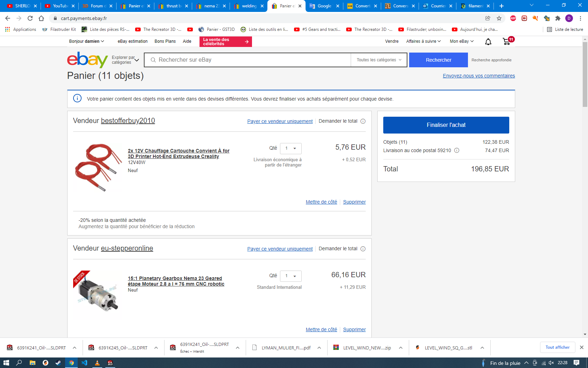Open the share page icon in address bar
The image size is (588, 368).
[488, 18]
